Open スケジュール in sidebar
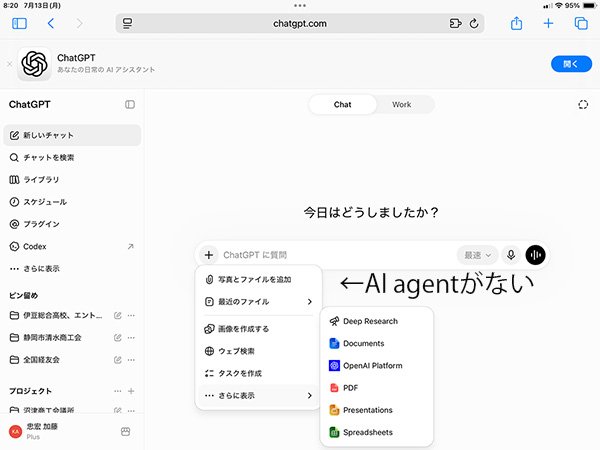 [x=72, y=202]
